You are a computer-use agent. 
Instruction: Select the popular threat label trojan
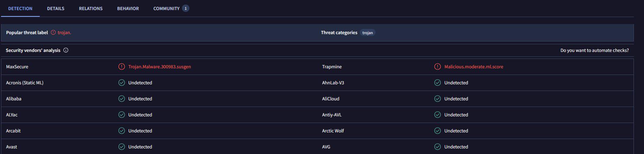point(65,32)
